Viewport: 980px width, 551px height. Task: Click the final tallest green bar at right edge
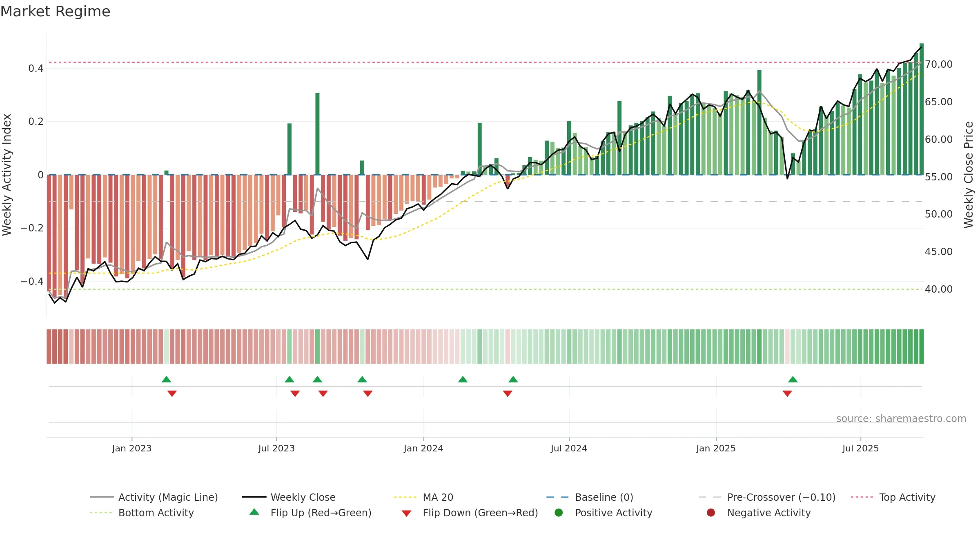[922, 109]
